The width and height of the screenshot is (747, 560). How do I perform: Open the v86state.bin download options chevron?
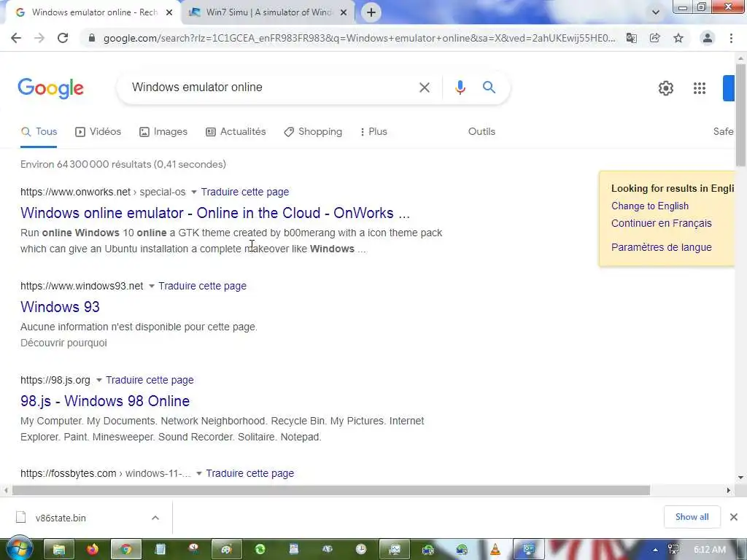tap(155, 518)
